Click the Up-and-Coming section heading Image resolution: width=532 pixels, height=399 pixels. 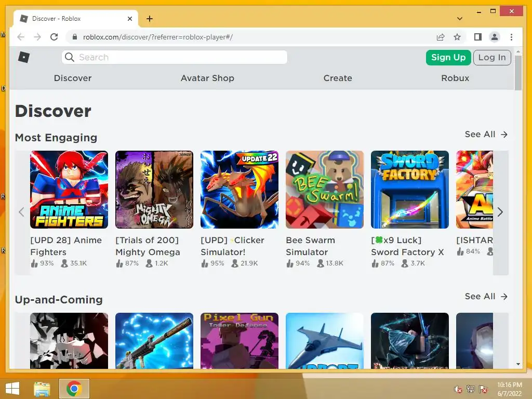pos(59,300)
